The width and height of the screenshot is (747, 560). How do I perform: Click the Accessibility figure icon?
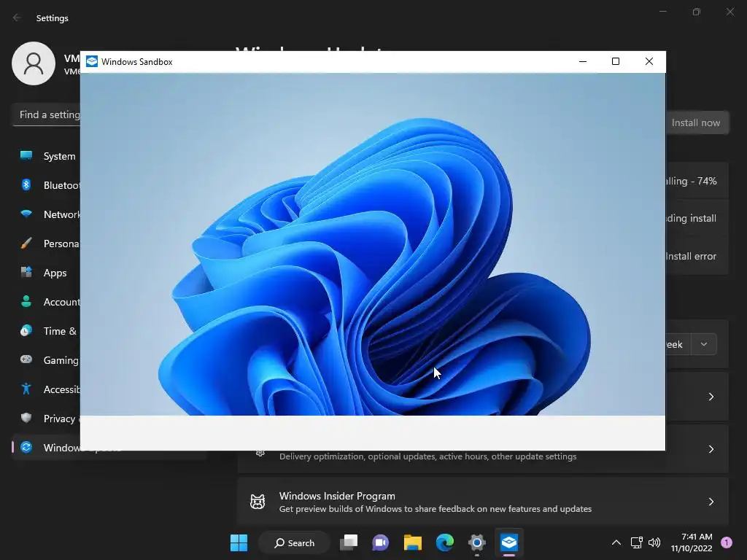pos(26,389)
